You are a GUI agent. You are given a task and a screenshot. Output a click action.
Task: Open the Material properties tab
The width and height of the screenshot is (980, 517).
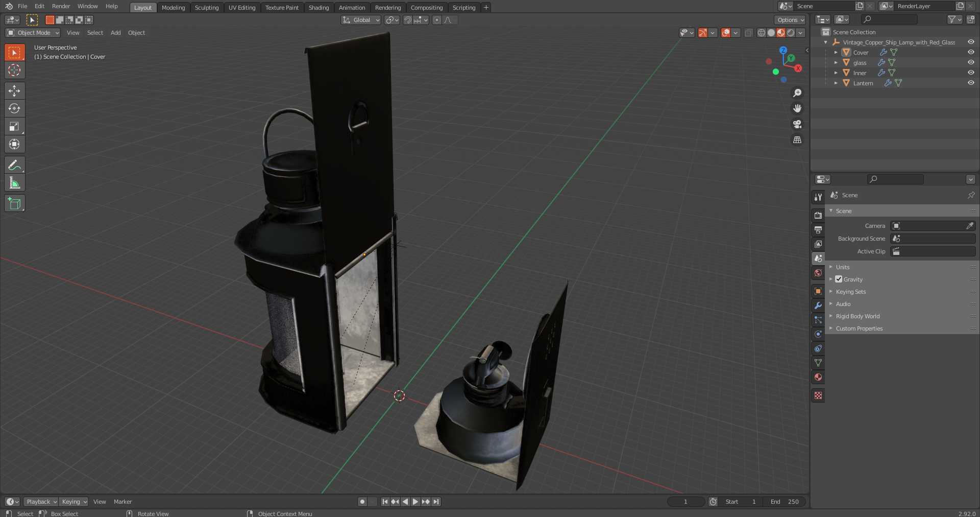tap(818, 377)
